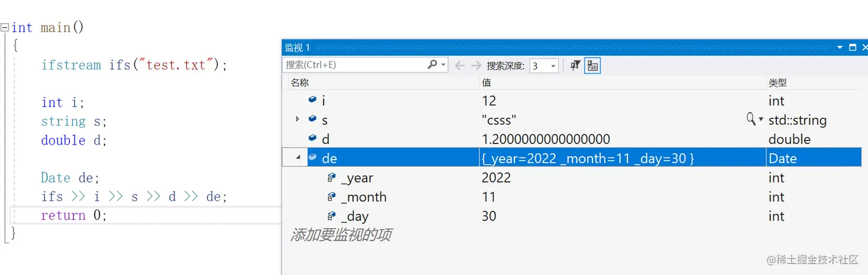Click the 'int i;' code line
Viewport: 868px width, 275px height.
point(63,102)
